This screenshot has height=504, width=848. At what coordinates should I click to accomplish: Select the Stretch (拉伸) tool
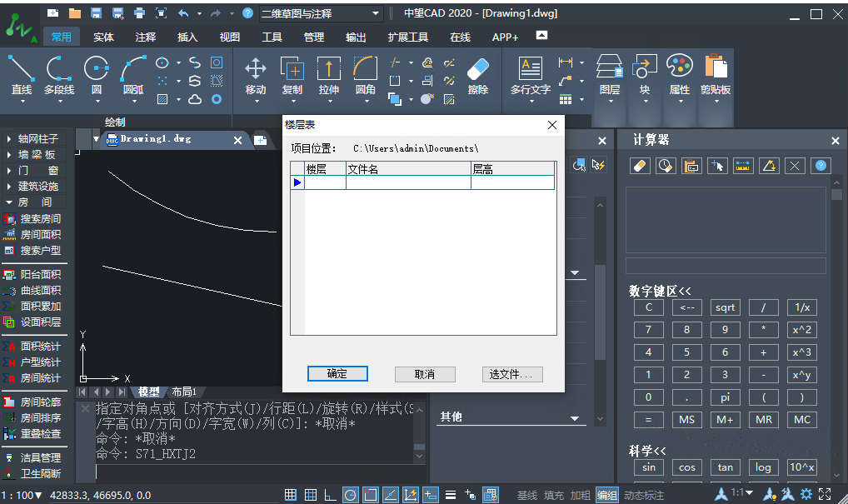coord(329,75)
